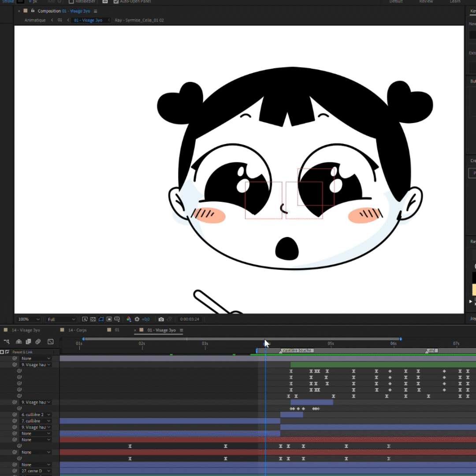
Task: Toggle motion blur for timeline layers
Action: [38, 342]
